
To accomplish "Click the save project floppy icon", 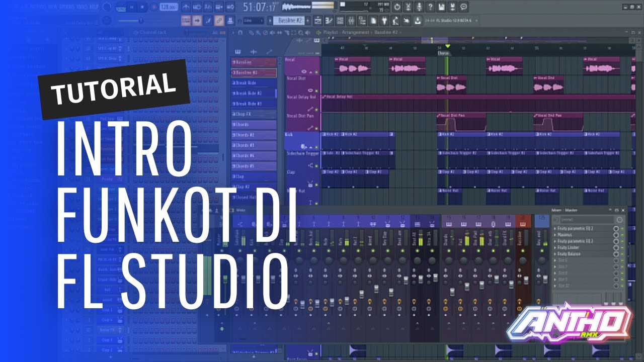I will (x=442, y=7).
